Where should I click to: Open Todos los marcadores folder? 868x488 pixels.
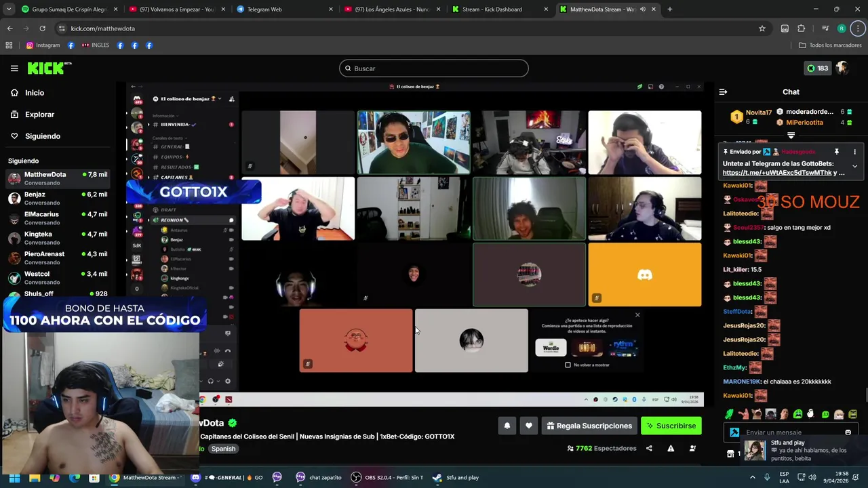[x=830, y=45]
